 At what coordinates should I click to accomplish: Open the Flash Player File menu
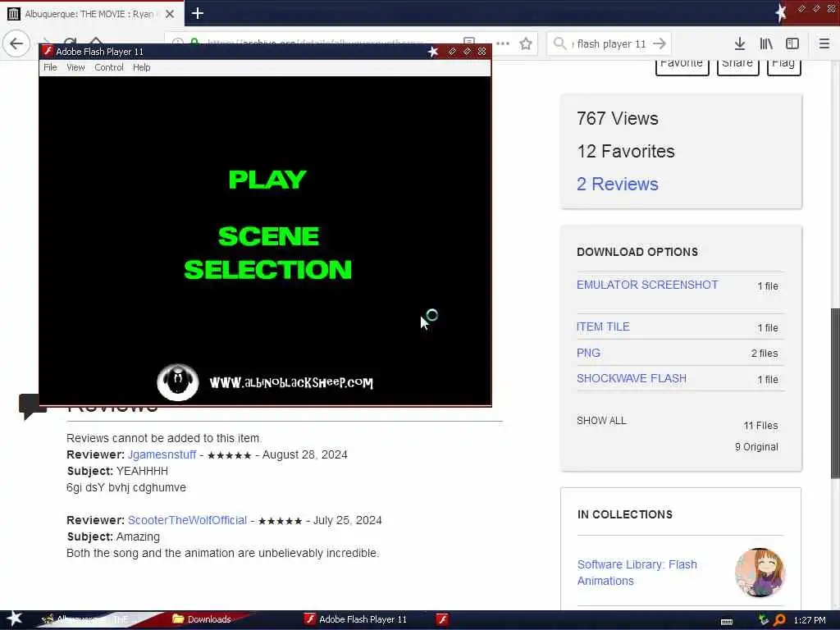[50, 67]
